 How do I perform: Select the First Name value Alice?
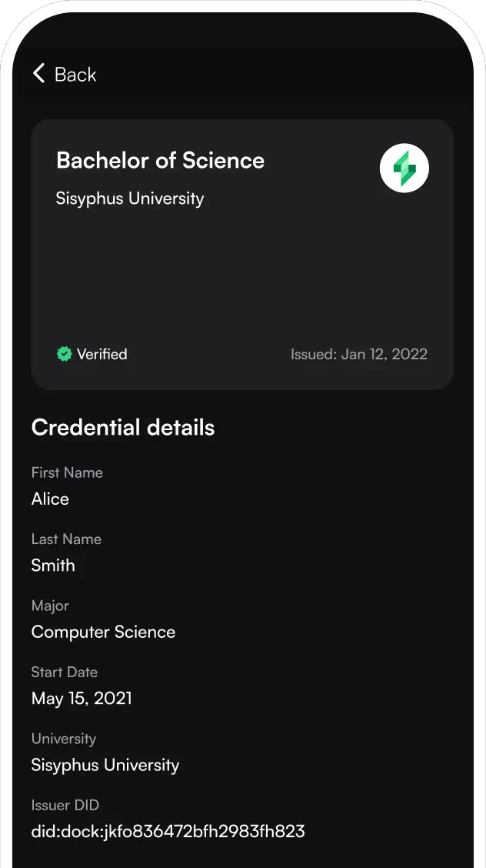[50, 499]
